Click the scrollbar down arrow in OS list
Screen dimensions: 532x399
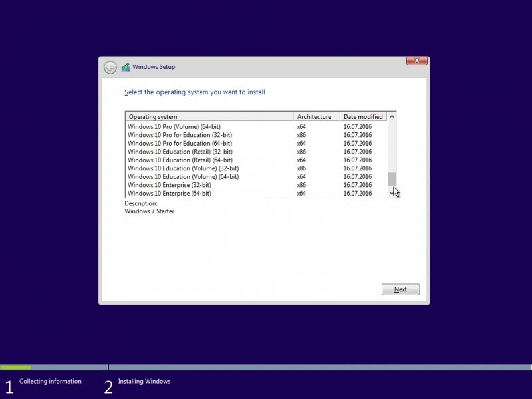point(392,193)
